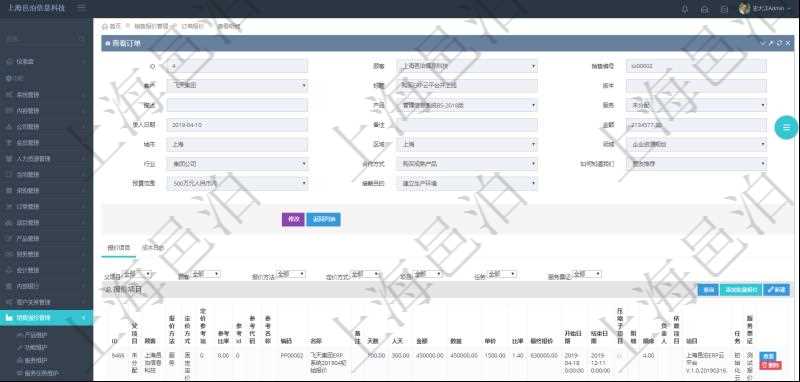Screen dimensions: 800x382
Task: Click the home icon in top bar
Action: coord(705,9)
